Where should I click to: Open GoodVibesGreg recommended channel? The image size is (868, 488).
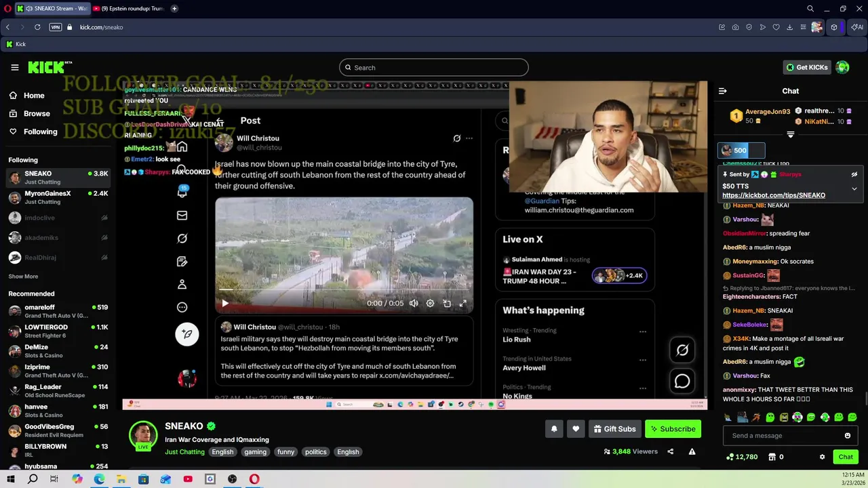tap(58, 430)
